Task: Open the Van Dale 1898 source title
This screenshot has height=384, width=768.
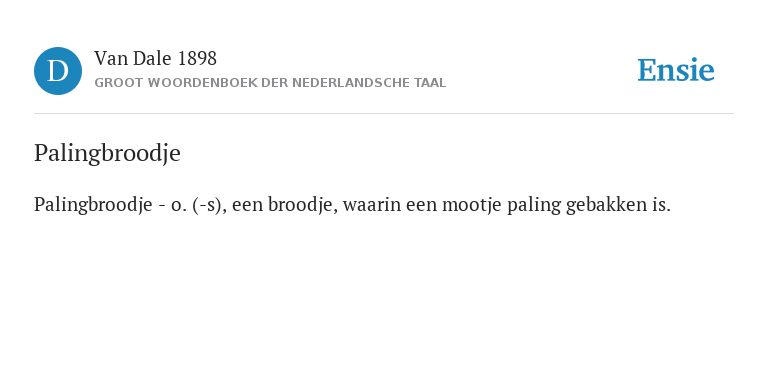Action: point(155,59)
